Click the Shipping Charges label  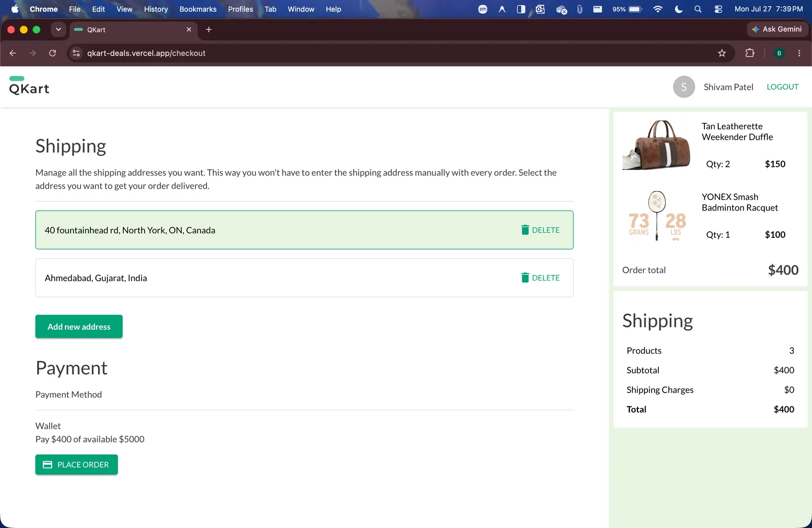(x=660, y=390)
